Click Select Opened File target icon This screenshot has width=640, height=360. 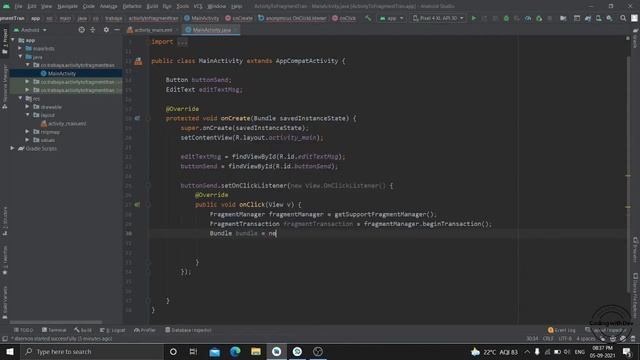point(82,30)
